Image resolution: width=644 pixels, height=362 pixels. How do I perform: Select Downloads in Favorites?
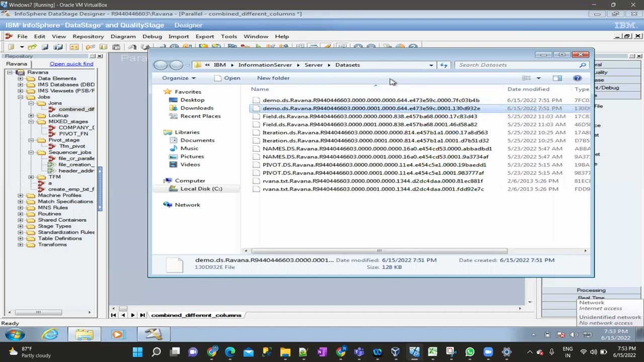(197, 108)
